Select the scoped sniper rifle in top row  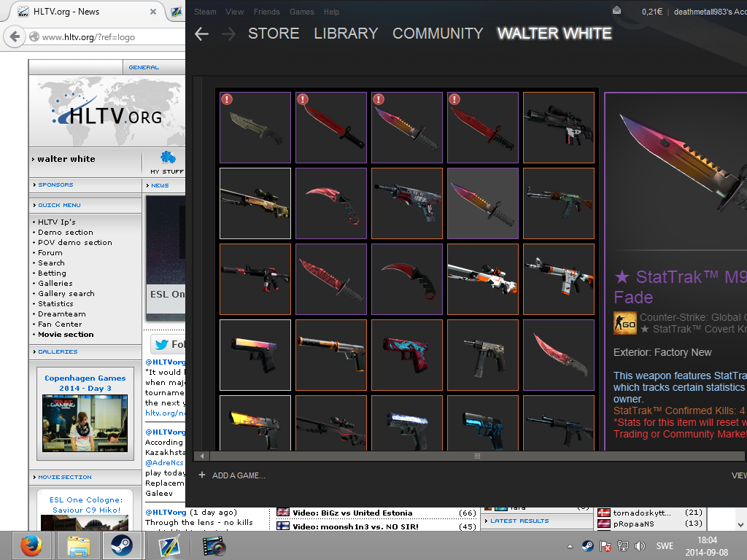[x=559, y=128]
